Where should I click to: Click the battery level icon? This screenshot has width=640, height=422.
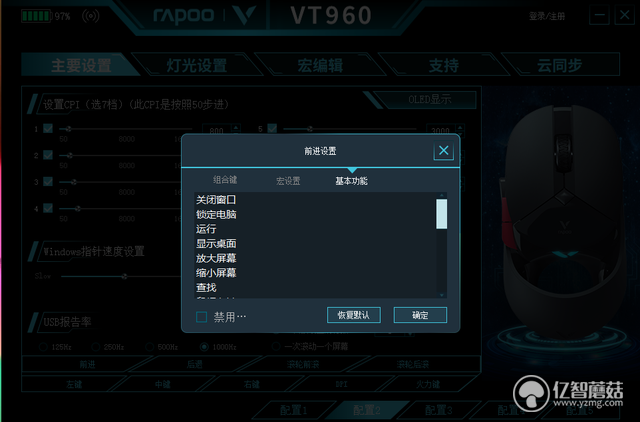(36, 16)
